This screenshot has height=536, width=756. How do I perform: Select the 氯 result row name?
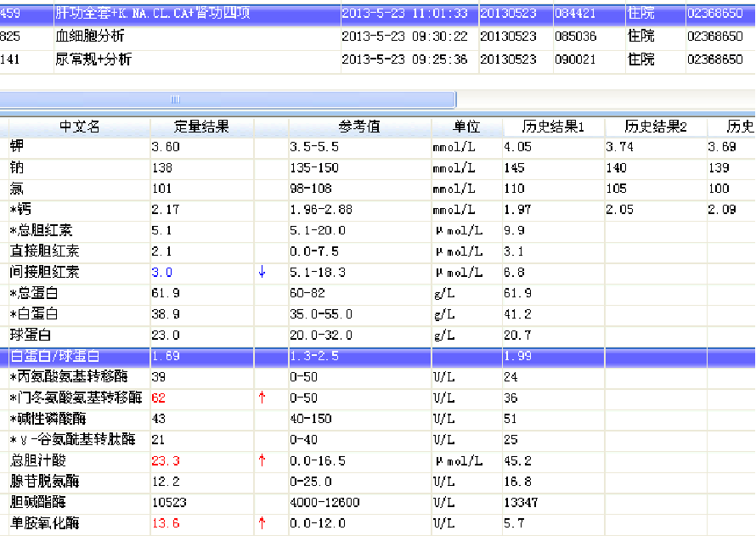[16, 189]
